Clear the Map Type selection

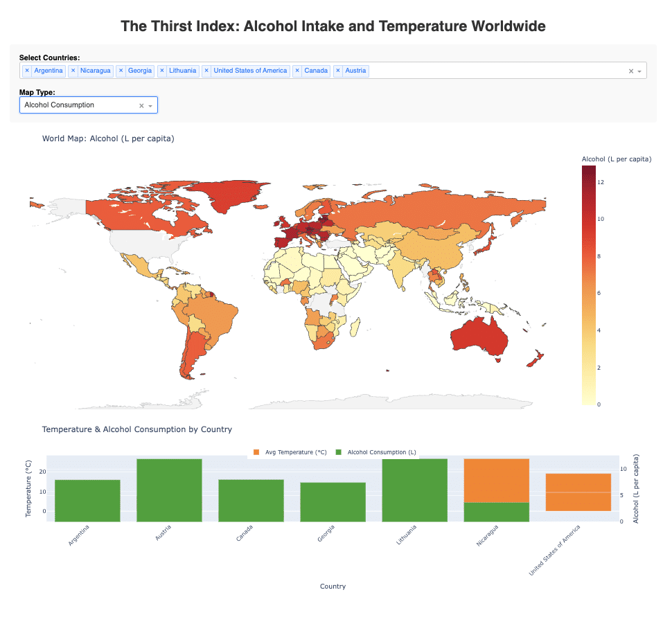click(x=141, y=105)
